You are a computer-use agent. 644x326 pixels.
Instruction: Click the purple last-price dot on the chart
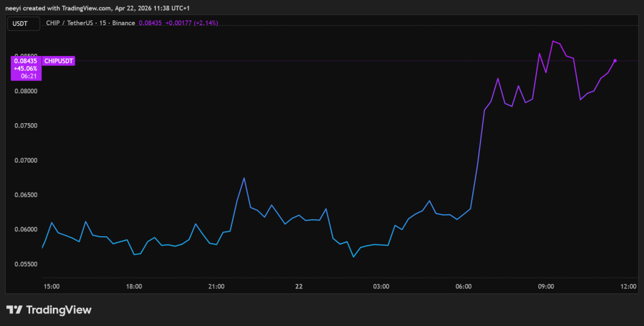[x=614, y=61]
